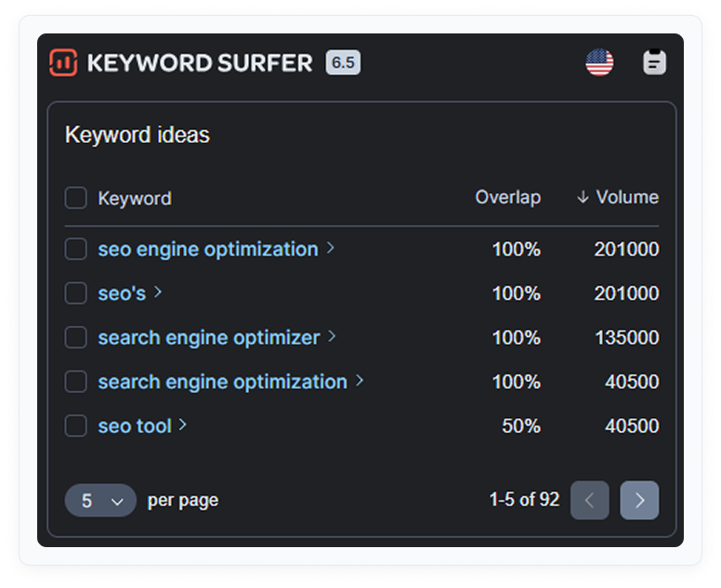Go to the previous page of keywords
Viewport: 721px width, 588px height.
pos(589,500)
